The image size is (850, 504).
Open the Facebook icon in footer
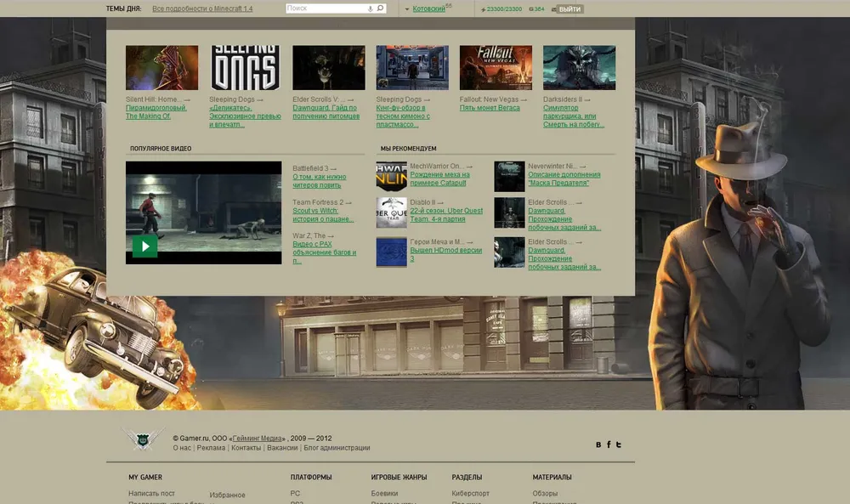point(609,445)
